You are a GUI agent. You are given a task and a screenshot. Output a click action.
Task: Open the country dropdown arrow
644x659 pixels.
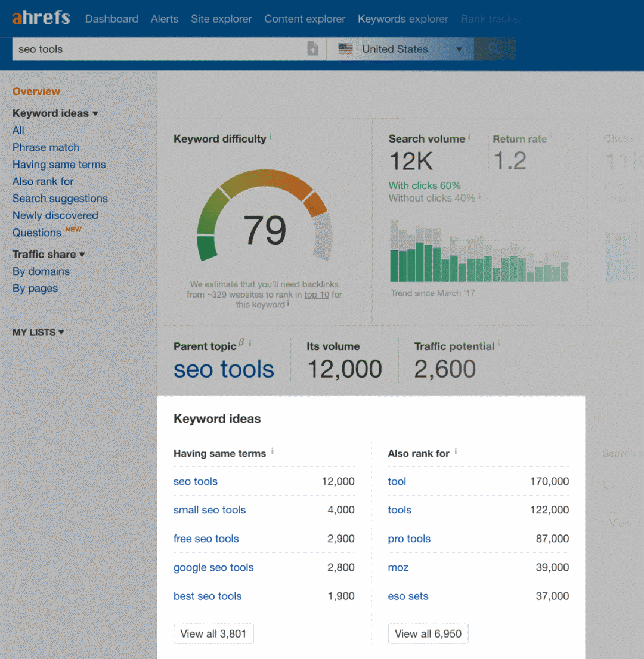pyautogui.click(x=459, y=49)
